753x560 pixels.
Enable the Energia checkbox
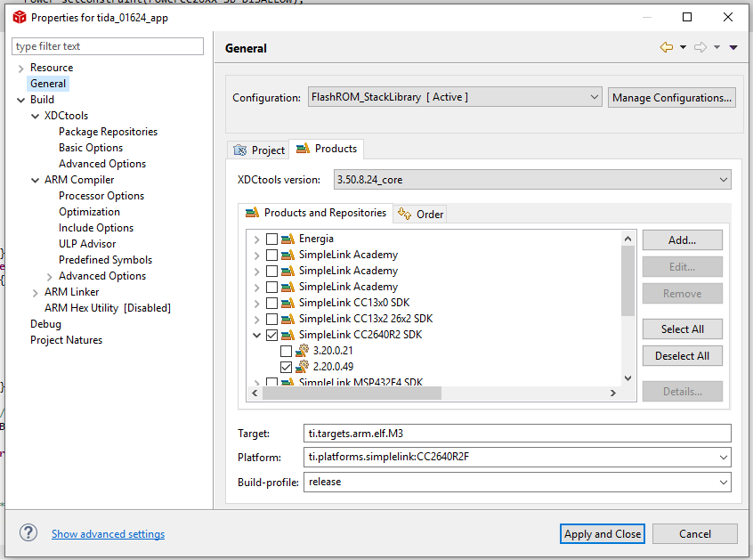tap(271, 239)
